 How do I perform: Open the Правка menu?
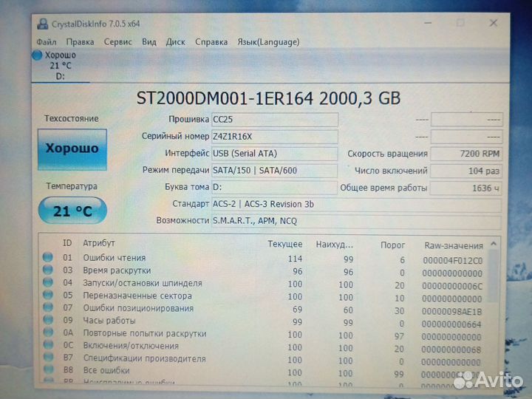coord(80,42)
